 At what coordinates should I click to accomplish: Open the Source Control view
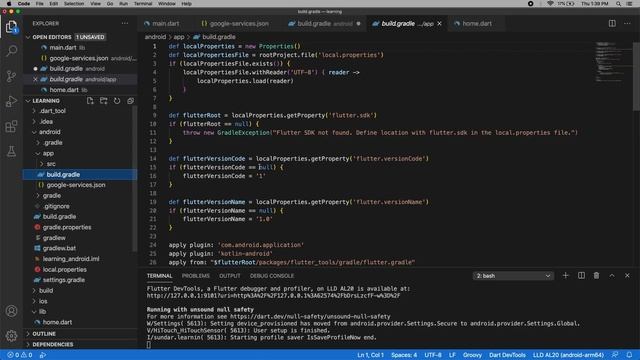pyautogui.click(x=11, y=76)
